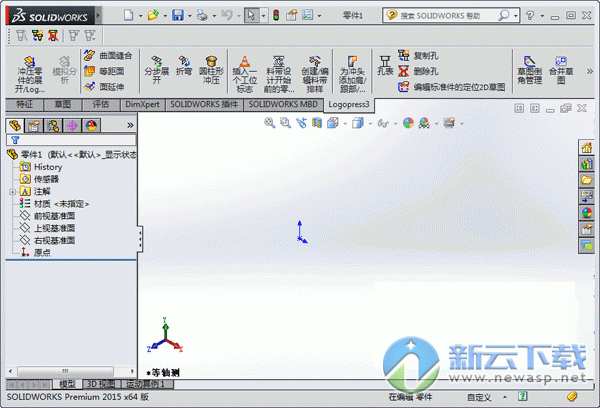Click the Save floppy disk icon
Screen dimensions: 600x408
click(x=178, y=15)
